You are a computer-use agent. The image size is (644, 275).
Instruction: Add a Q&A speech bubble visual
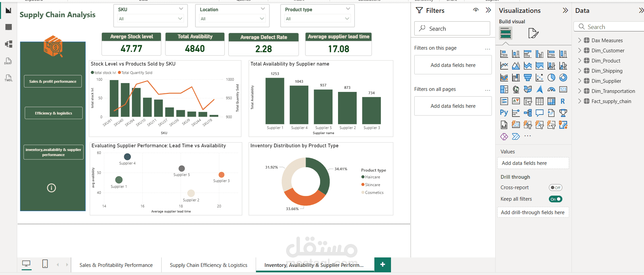[x=539, y=113]
